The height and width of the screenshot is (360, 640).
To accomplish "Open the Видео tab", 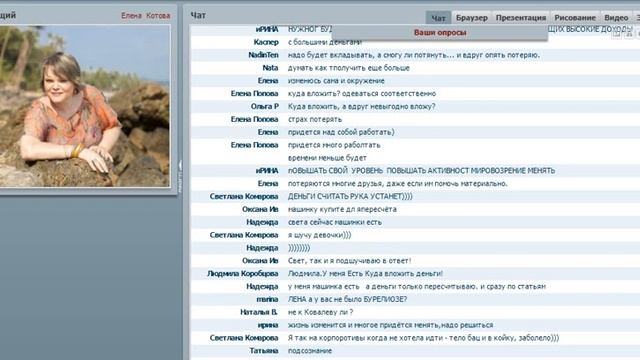I will (616, 18).
